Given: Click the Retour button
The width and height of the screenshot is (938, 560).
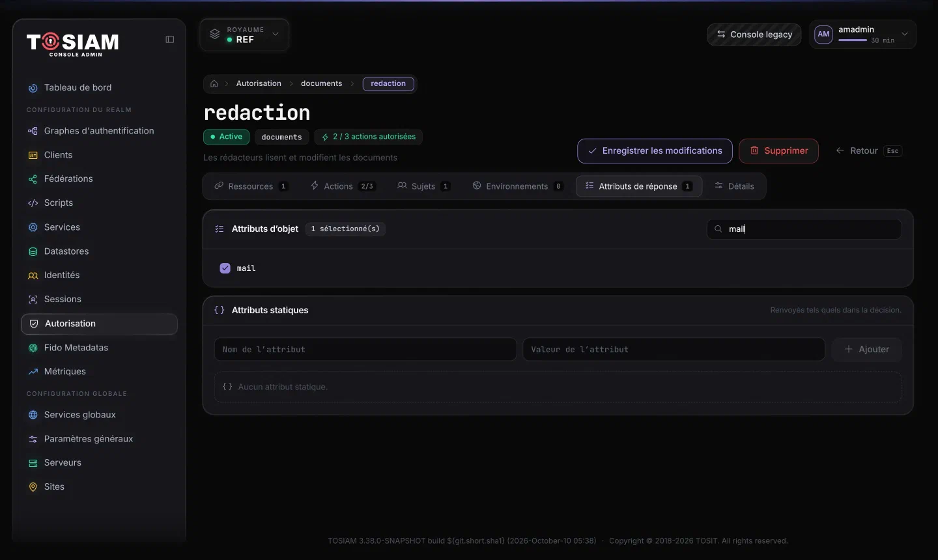Looking at the screenshot, I should click(x=868, y=151).
